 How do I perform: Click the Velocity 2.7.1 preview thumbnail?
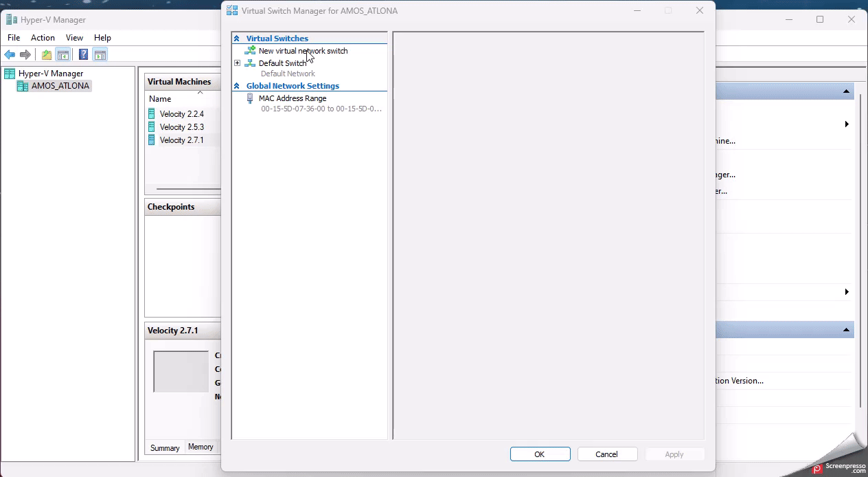click(x=181, y=371)
